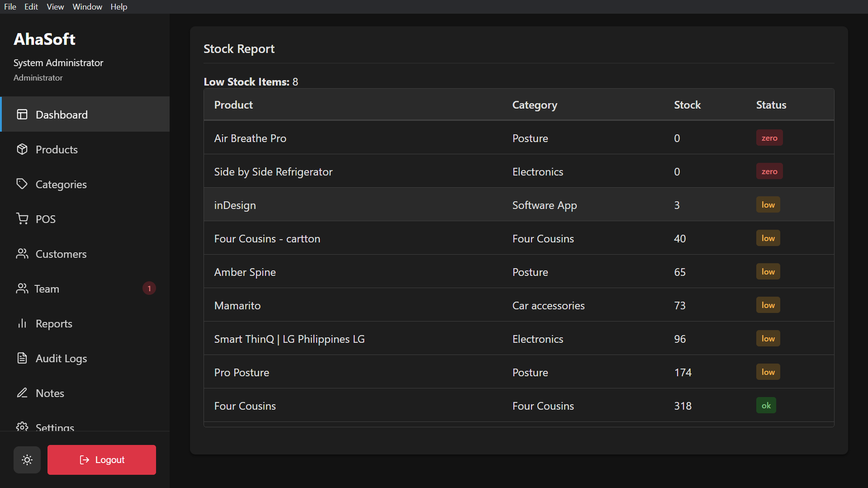This screenshot has height=488, width=868.
Task: Click the zero badge on Air Breathe Pro
Action: click(x=769, y=138)
